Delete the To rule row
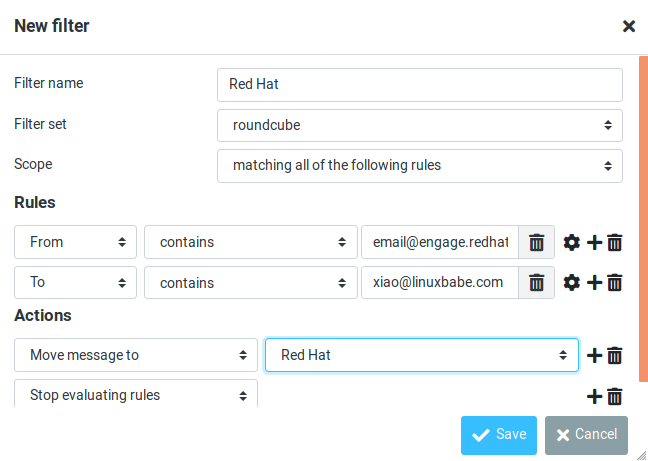Viewport: 648px width, 461px height. coord(615,283)
